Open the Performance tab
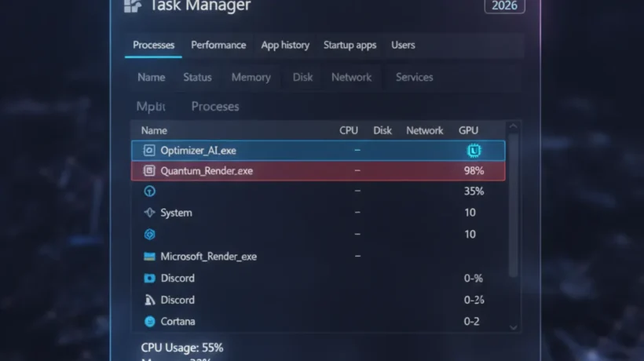This screenshot has height=361, width=644. point(218,46)
